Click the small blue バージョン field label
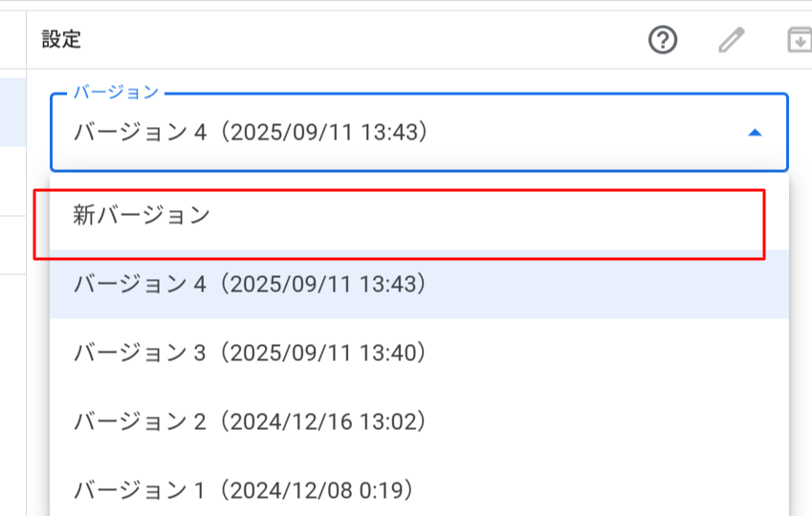Viewport: 812px width, 516px height. 116,93
